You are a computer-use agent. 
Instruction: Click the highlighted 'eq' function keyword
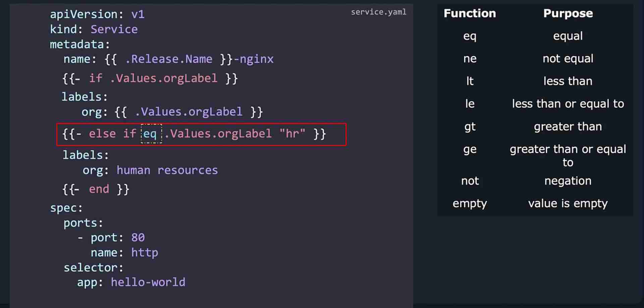click(150, 134)
